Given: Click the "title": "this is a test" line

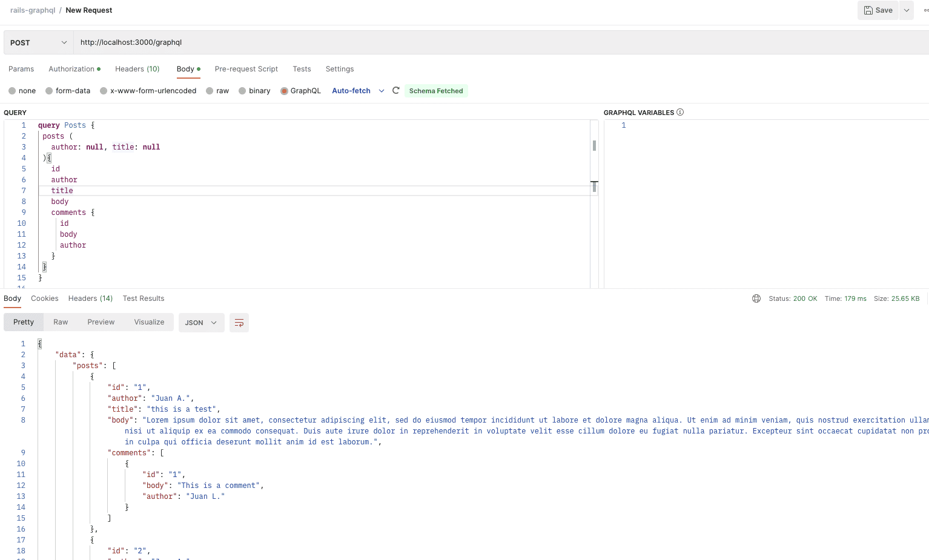Looking at the screenshot, I should (164, 409).
